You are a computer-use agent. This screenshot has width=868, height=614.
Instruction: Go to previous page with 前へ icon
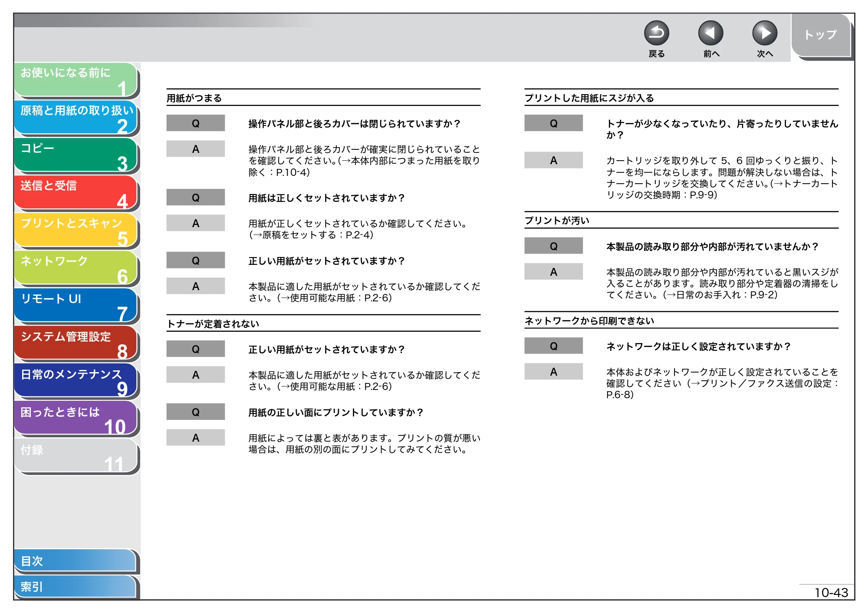pyautogui.click(x=710, y=33)
